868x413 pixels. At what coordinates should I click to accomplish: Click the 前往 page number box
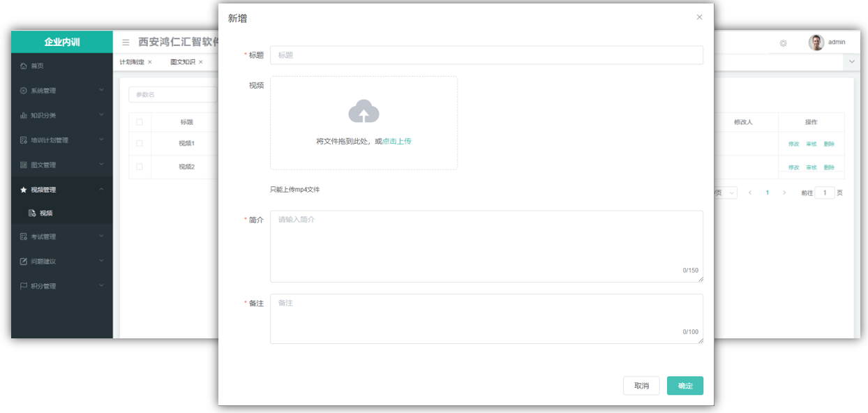coord(825,193)
